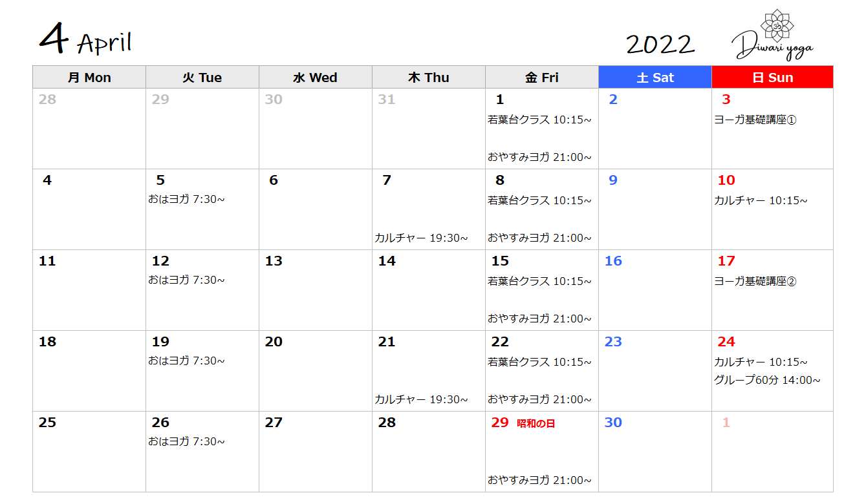
Task: Click the 月 Mon column header
Action: point(89,78)
